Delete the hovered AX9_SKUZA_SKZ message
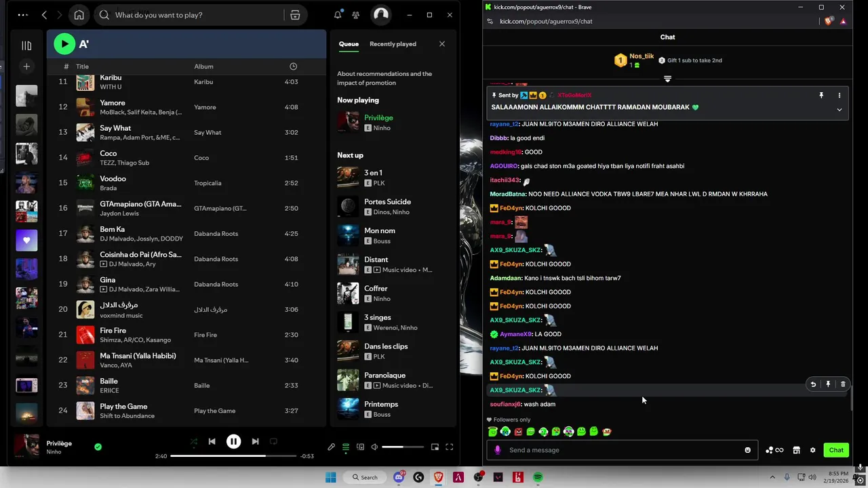Screen dimensions: 868x488 tap(843, 384)
